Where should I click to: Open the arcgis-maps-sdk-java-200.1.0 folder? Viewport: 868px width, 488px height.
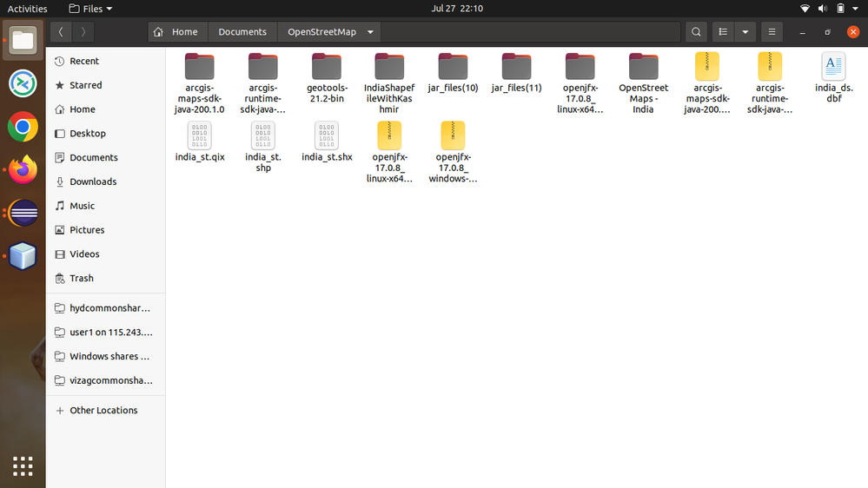[x=199, y=83]
